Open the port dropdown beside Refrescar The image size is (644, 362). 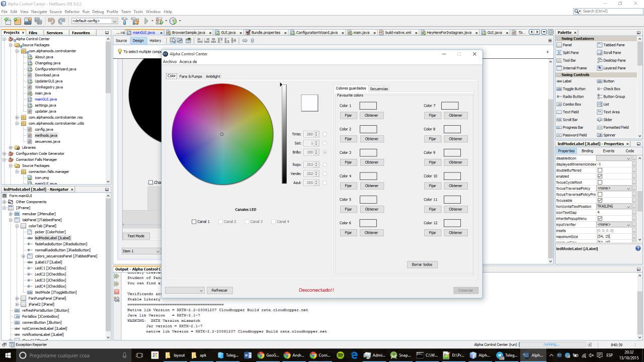[x=184, y=290]
